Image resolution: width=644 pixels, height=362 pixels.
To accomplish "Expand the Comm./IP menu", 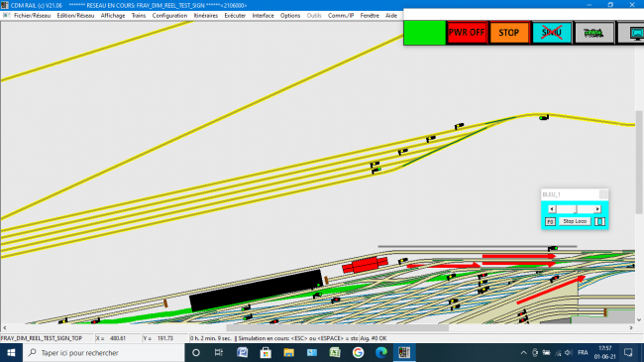I will click(x=341, y=15).
